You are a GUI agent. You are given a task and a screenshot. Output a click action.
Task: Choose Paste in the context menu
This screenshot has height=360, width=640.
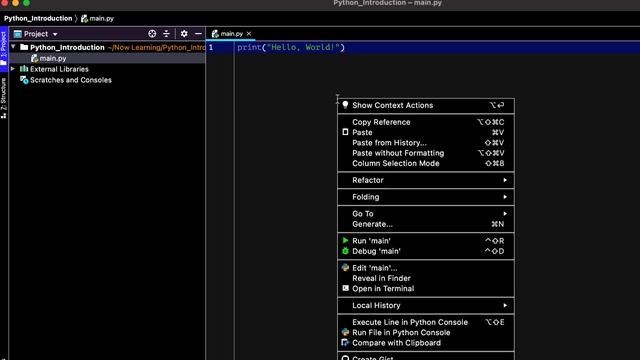click(x=426, y=132)
